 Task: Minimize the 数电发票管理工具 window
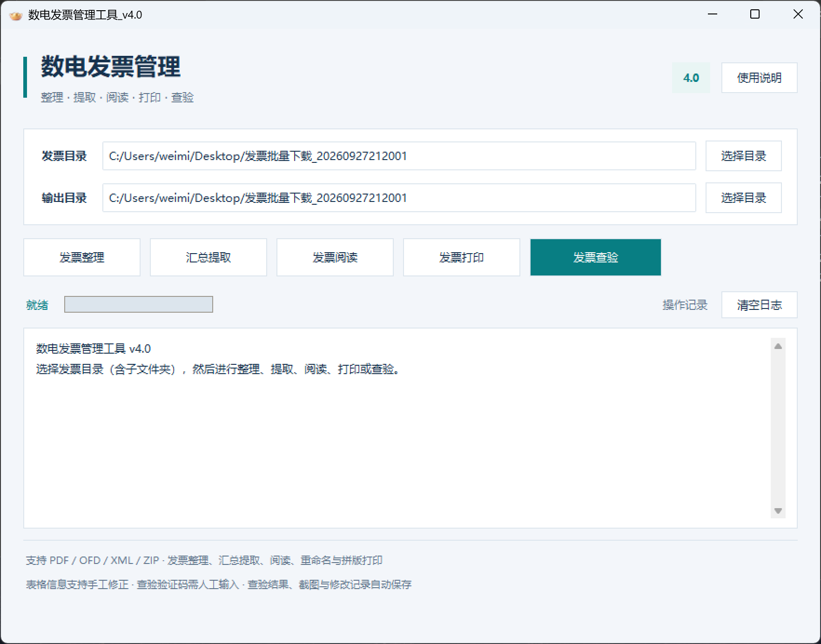coord(713,14)
